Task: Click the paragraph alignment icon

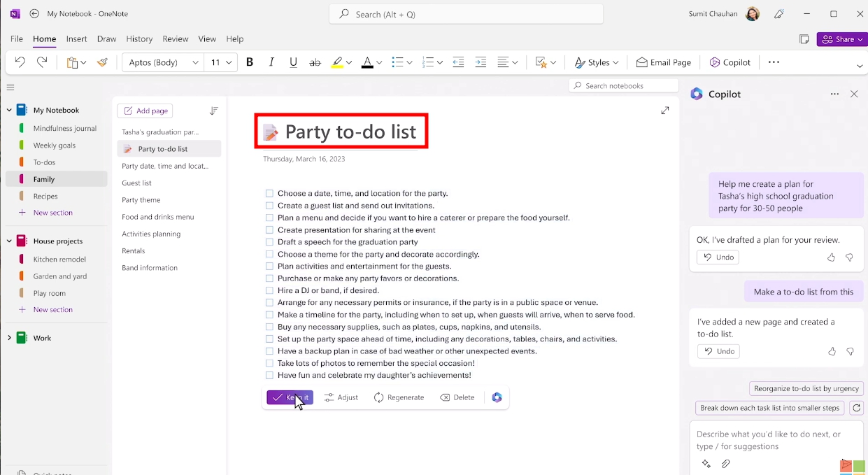Action: coord(503,62)
